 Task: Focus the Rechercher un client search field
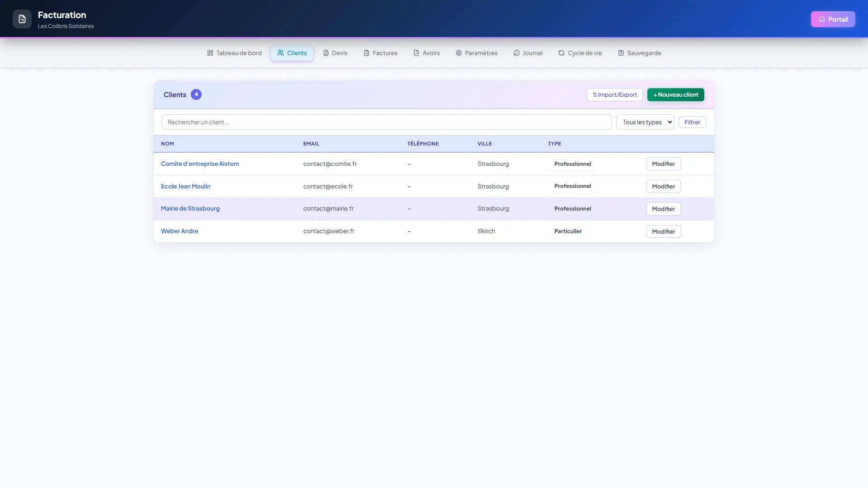pos(387,122)
